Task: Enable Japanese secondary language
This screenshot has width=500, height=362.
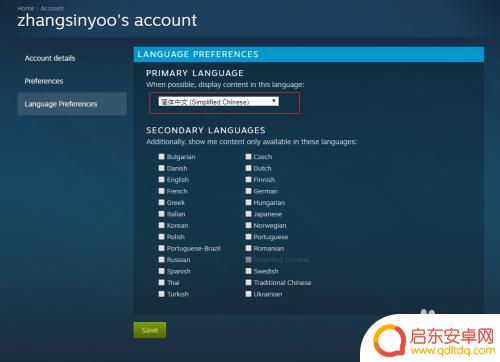Action: [x=248, y=214]
